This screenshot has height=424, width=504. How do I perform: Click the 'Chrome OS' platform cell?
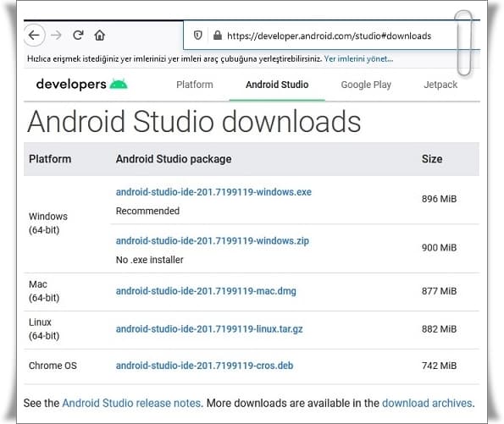[x=53, y=366]
